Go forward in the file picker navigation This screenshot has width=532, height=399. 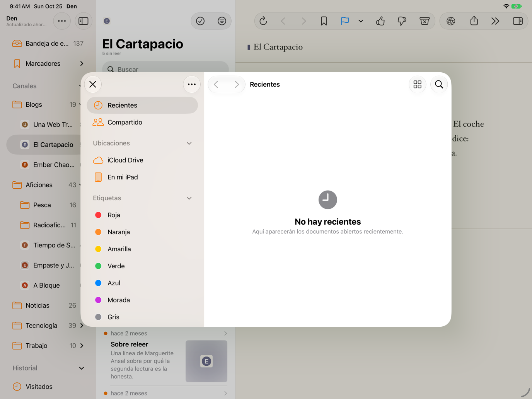(237, 84)
